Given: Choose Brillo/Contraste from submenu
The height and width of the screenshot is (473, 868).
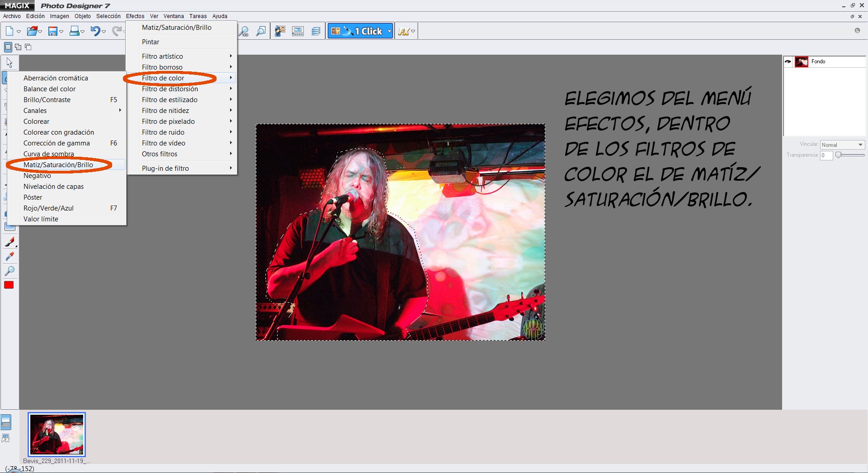Looking at the screenshot, I should point(66,99).
